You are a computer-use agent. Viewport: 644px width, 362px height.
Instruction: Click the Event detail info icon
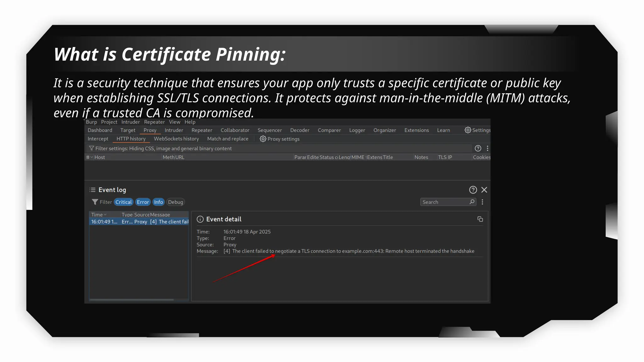(200, 219)
